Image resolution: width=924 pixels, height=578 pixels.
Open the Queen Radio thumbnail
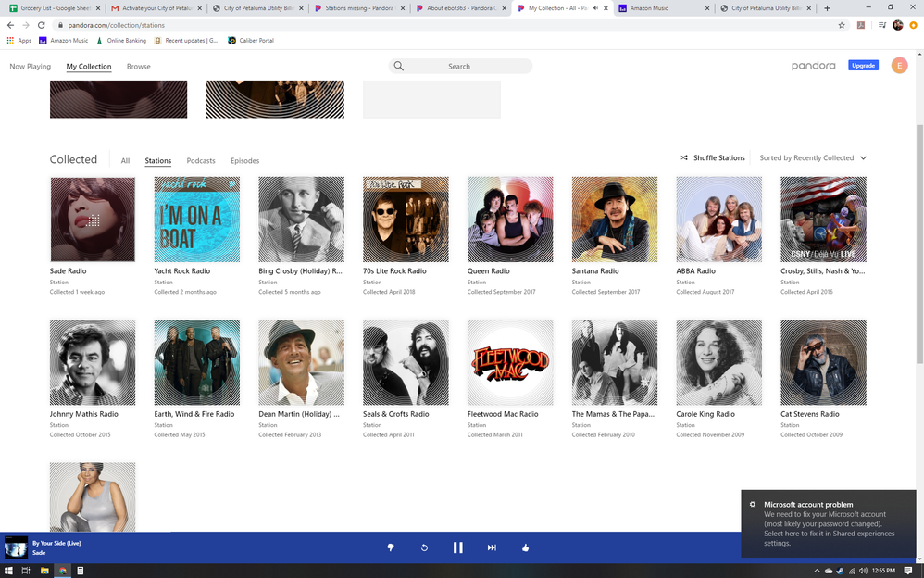coord(510,220)
